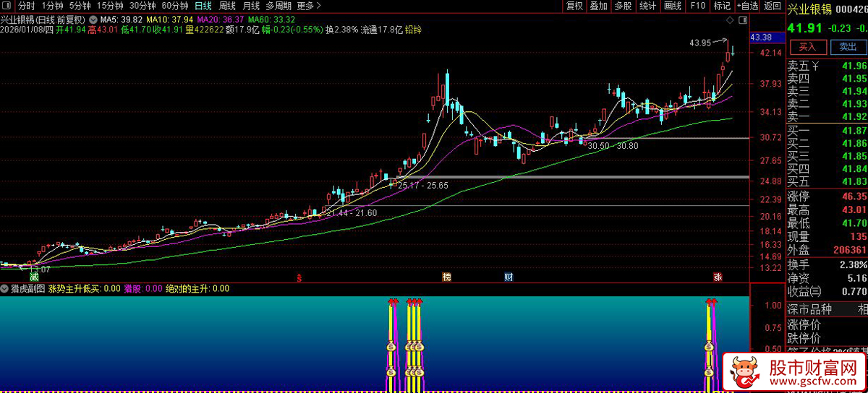Click the 涨 event marker under the chart

[718, 277]
